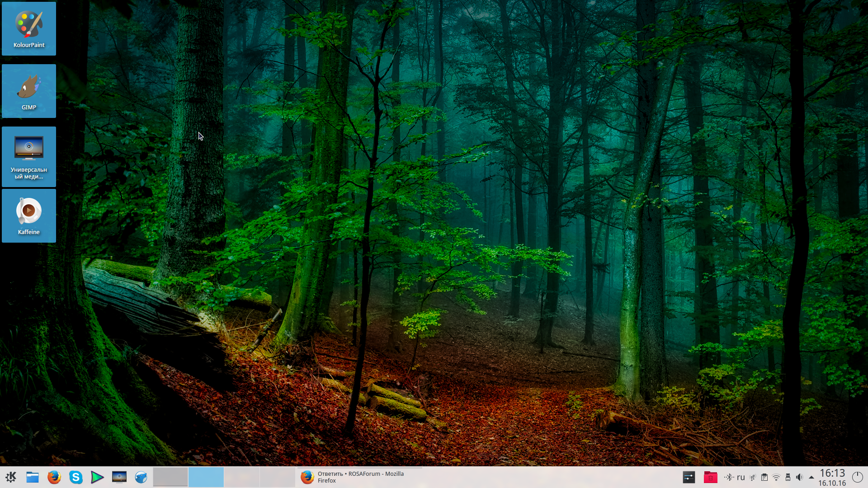Switch to the third virtual desktop
Image resolution: width=868 pixels, height=488 pixels.
241,477
